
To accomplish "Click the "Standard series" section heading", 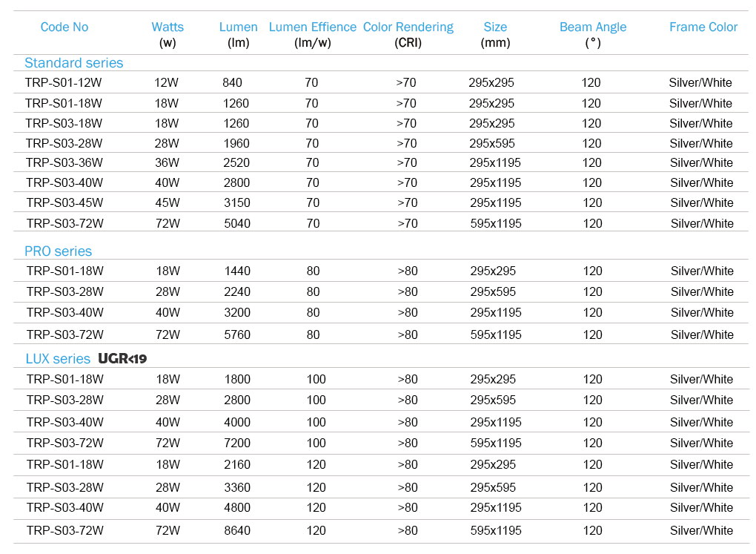I will 74,63.
